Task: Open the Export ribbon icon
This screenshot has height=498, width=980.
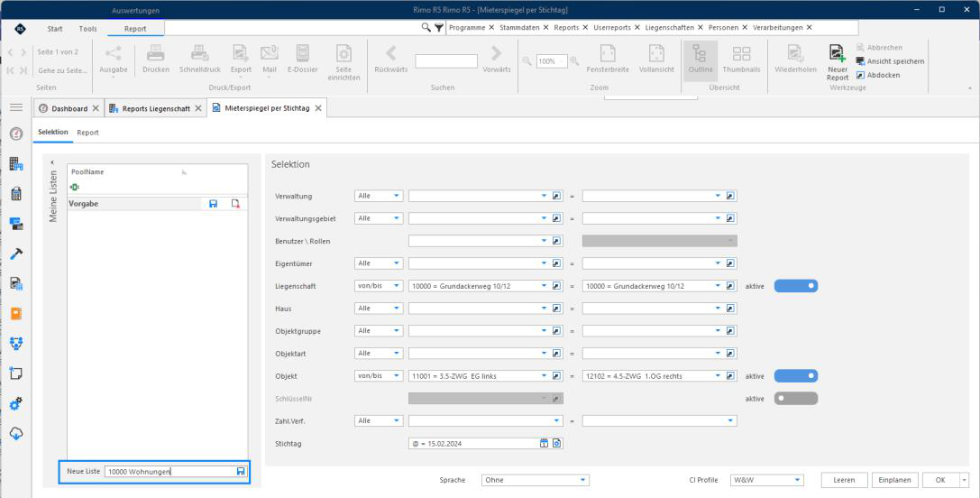Action: [x=241, y=53]
